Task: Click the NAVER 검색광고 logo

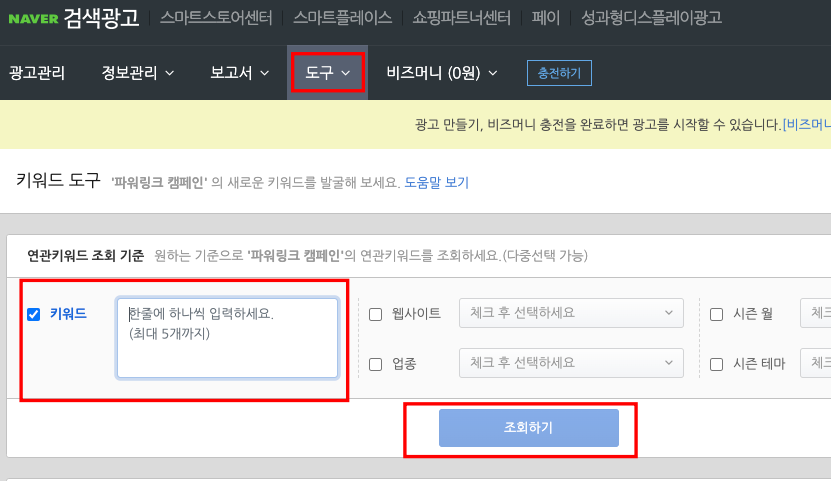Action: pyautogui.click(x=74, y=18)
